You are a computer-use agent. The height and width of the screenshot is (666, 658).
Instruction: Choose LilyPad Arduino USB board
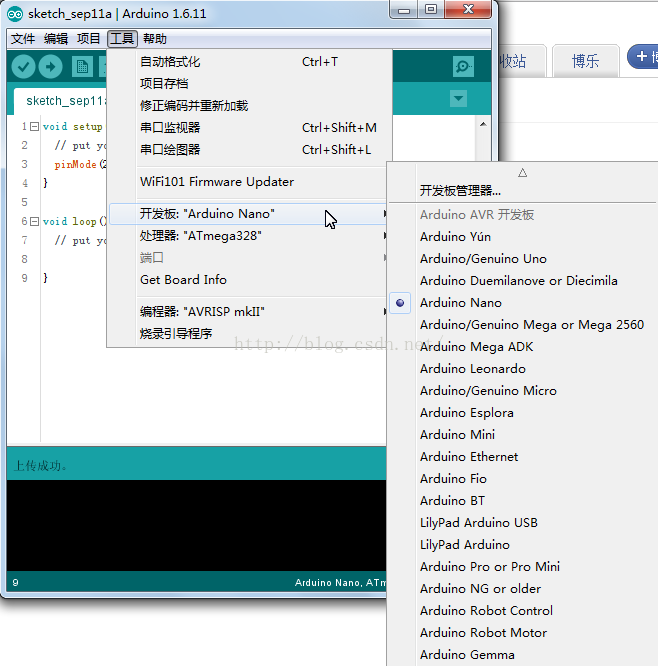click(x=523, y=523)
